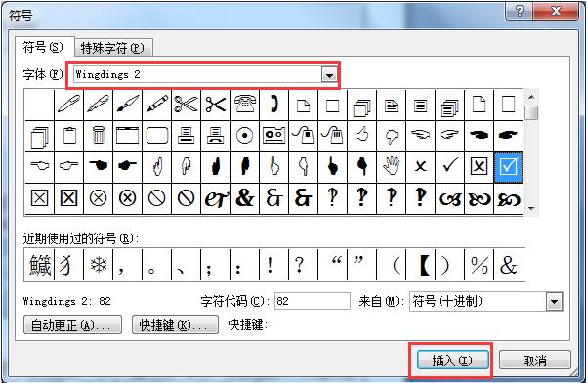The width and height of the screenshot is (588, 383).
Task: Pick the snowflake in recent symbols
Action: click(x=99, y=265)
